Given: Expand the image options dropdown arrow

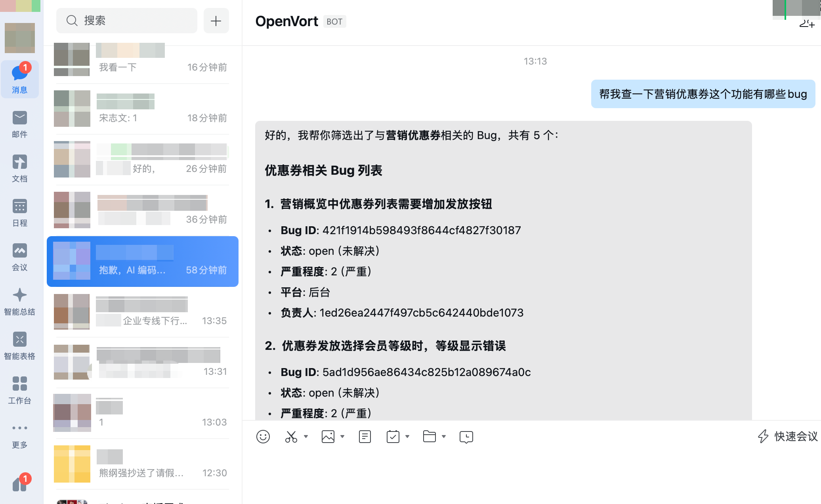Looking at the screenshot, I should [x=342, y=437].
